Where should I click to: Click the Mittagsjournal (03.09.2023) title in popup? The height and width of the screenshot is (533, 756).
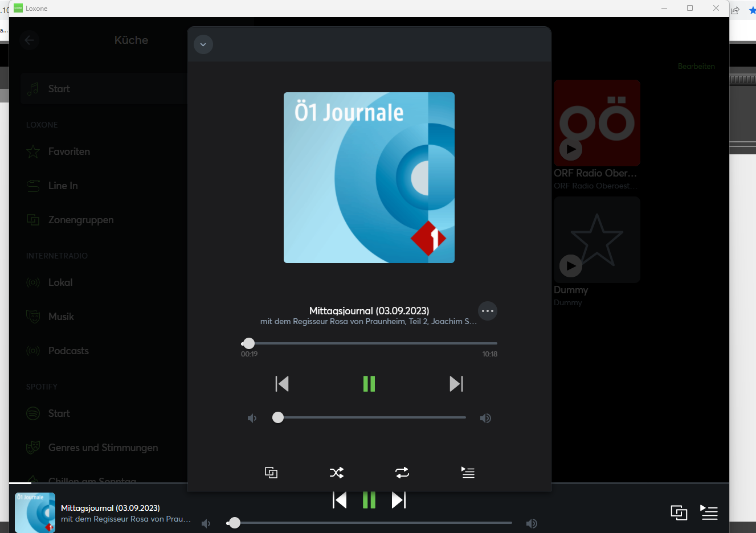point(369,311)
